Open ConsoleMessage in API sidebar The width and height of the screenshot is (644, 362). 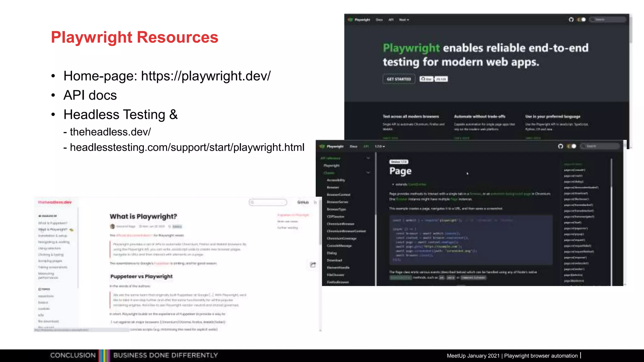click(339, 245)
